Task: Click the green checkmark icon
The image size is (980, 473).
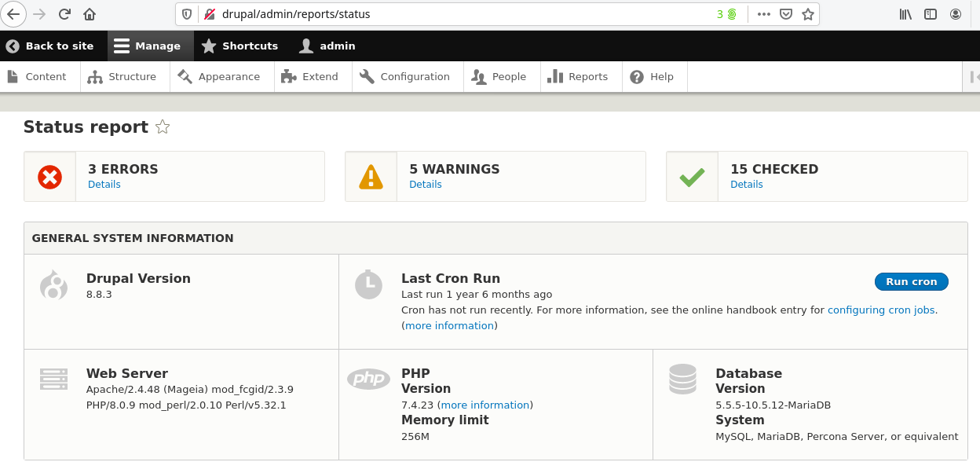Action: pos(692,177)
